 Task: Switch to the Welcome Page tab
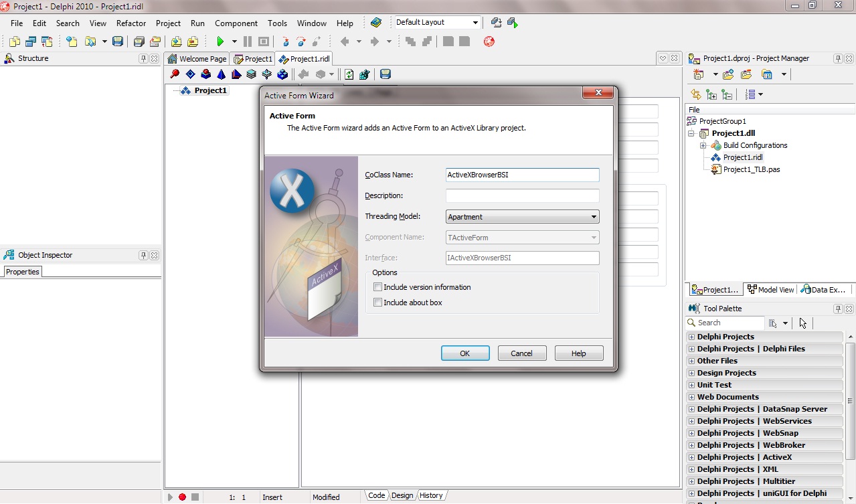coord(197,59)
